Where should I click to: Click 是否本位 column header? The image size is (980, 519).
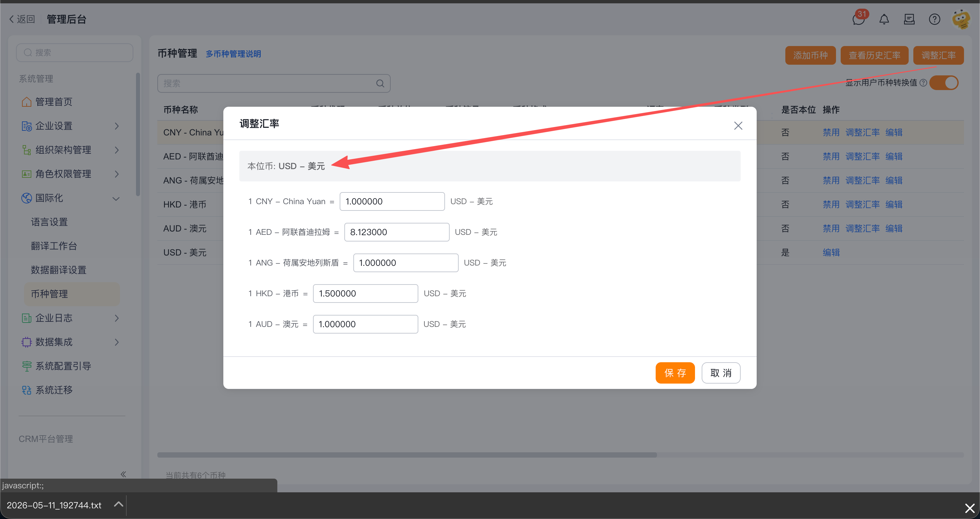(798, 110)
